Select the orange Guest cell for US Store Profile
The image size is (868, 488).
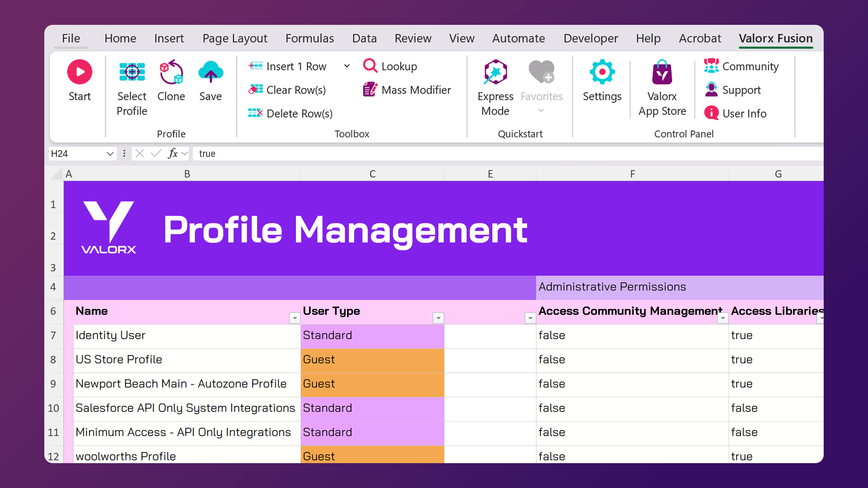[x=372, y=359]
